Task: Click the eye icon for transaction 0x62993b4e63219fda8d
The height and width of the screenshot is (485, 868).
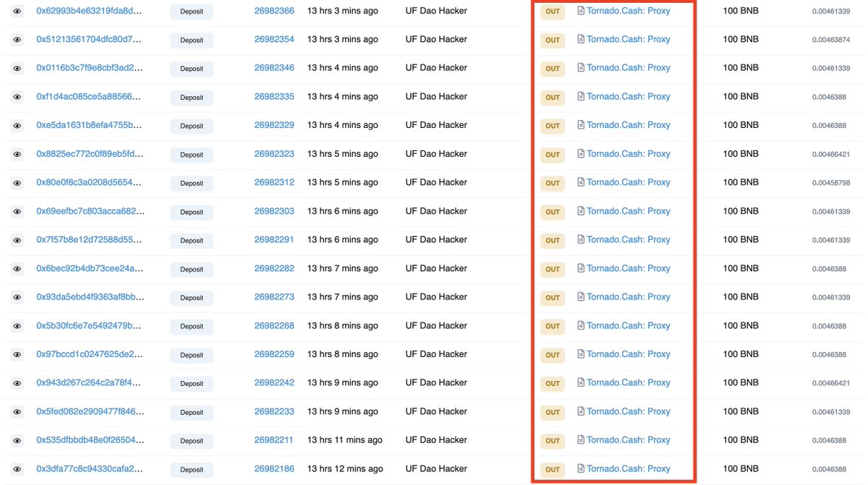Action: (17, 11)
